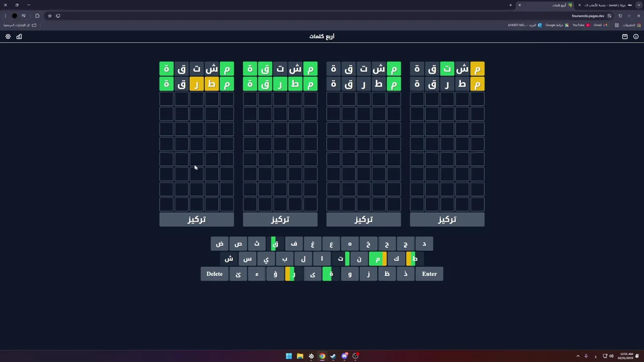Expand the system tray hidden icons chevron
644x362 pixels.
tap(578, 356)
